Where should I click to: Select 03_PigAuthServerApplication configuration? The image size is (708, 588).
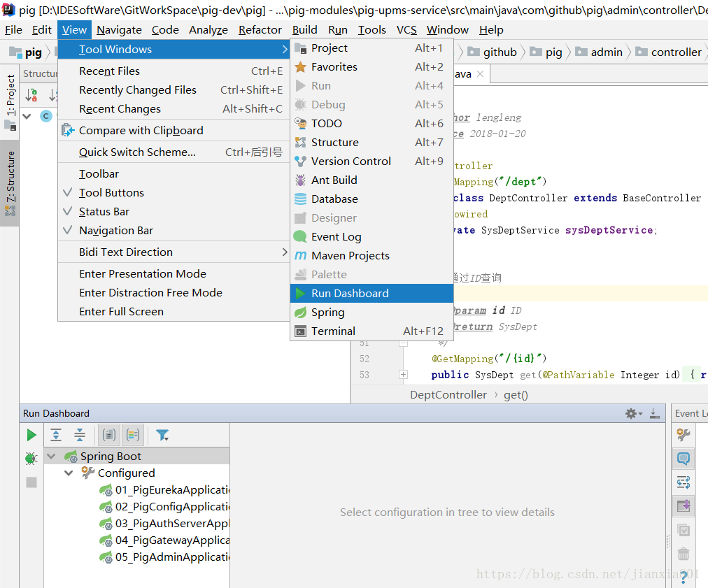click(x=164, y=524)
